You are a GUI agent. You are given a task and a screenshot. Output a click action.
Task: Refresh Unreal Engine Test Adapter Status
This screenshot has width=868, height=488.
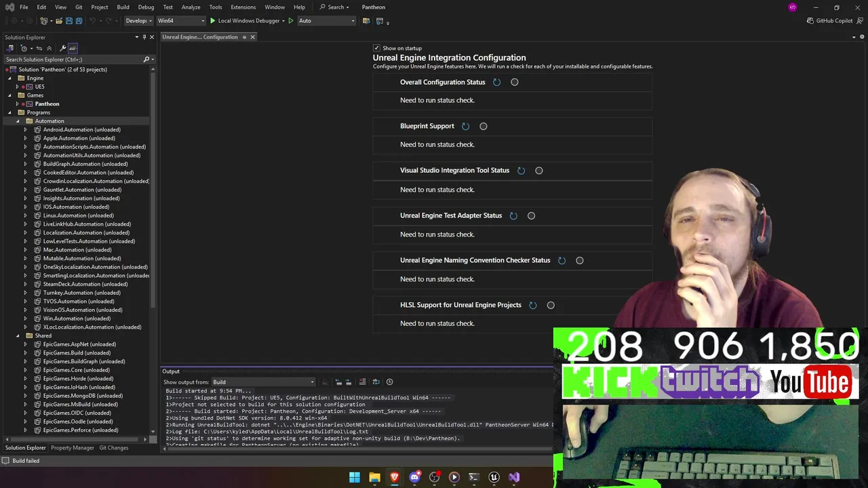(513, 216)
